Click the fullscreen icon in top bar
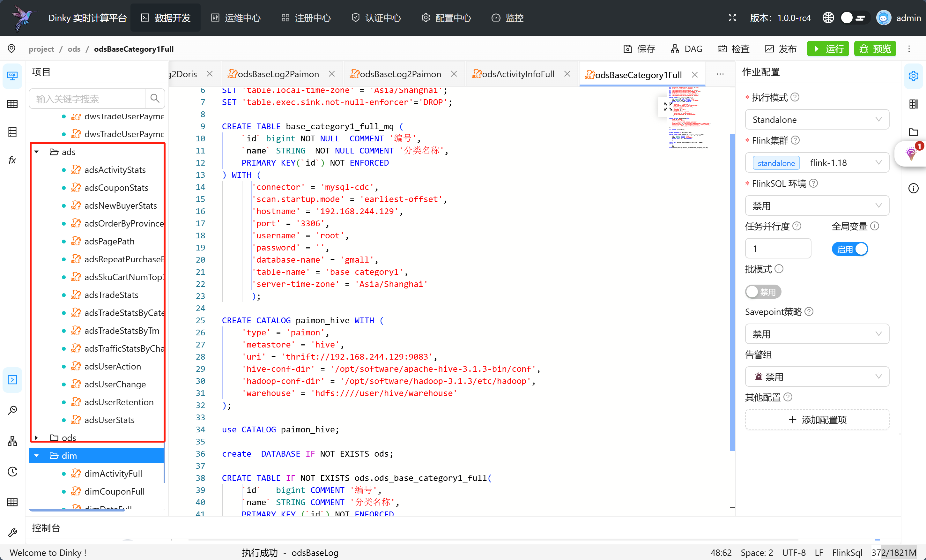The width and height of the screenshot is (926, 560). click(732, 18)
